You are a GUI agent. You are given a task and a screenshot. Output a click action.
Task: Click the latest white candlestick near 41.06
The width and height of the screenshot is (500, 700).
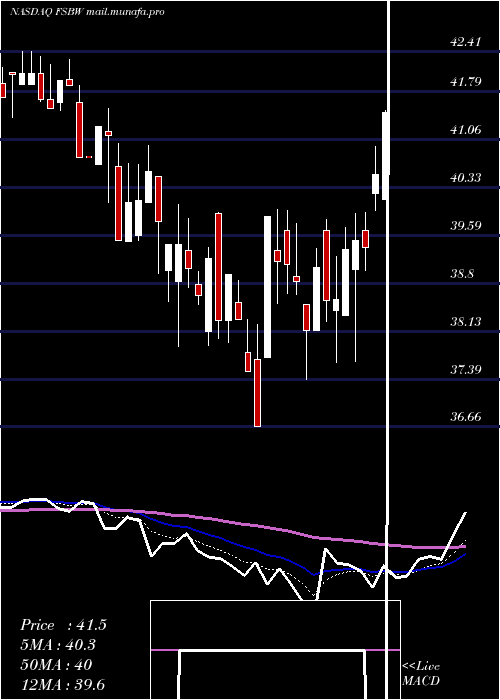(x=385, y=155)
